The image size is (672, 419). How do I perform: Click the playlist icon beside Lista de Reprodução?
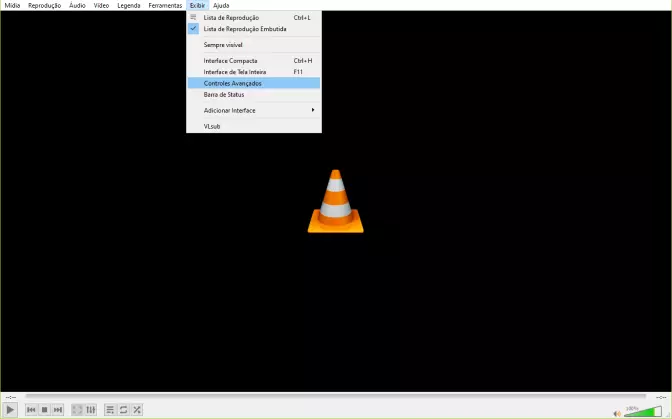click(x=193, y=17)
